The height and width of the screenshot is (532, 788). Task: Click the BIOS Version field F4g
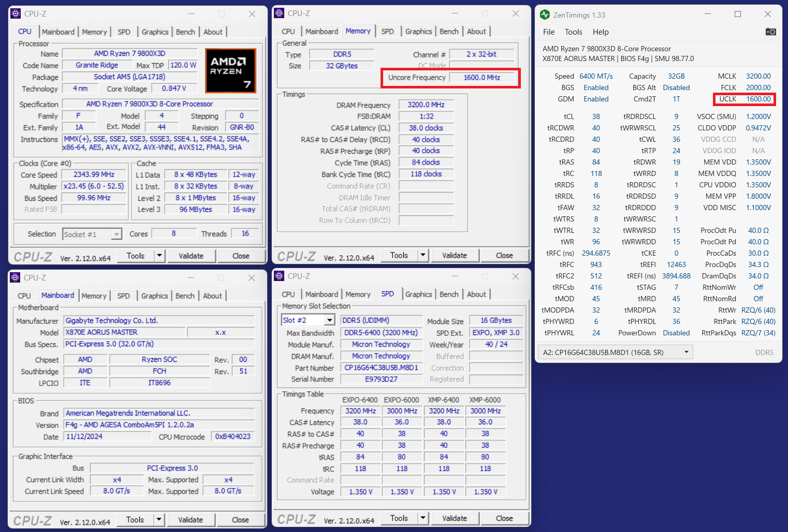(x=159, y=425)
